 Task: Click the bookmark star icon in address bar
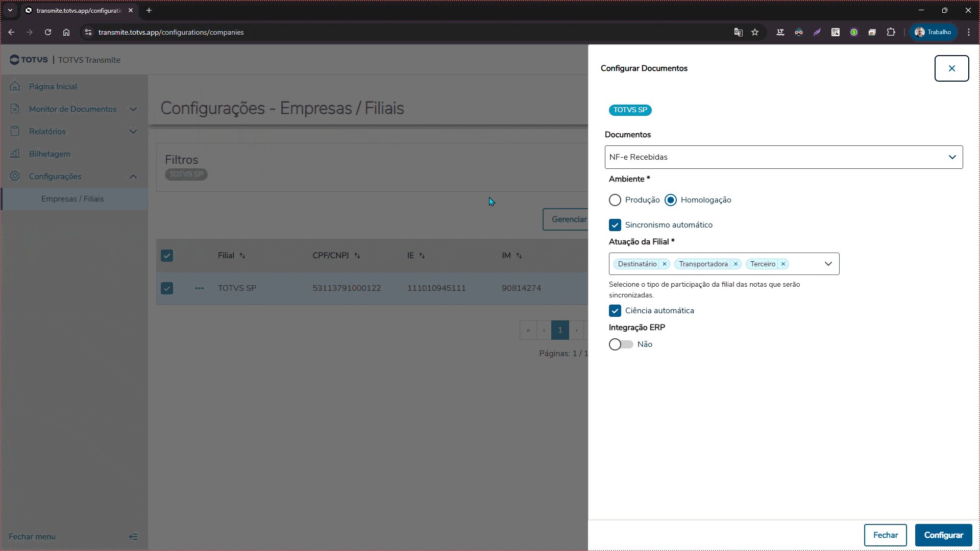pyautogui.click(x=755, y=32)
